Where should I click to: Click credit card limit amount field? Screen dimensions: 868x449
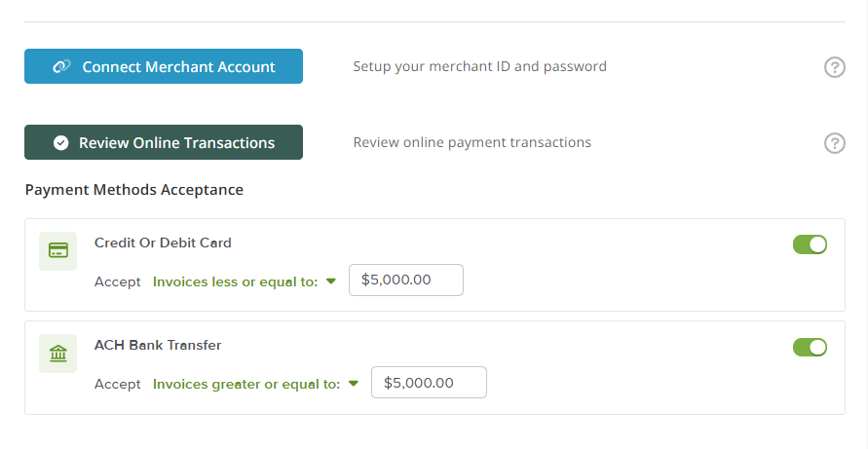point(406,280)
